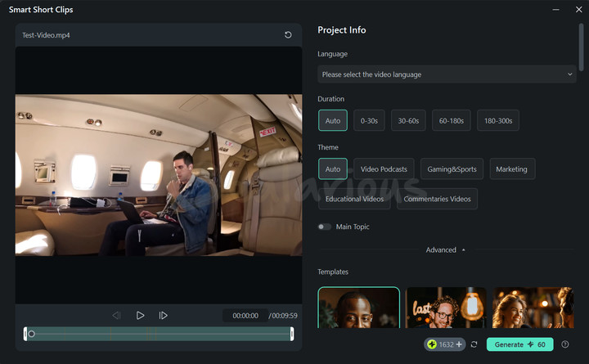Play the video preview
This screenshot has width=589, height=364.
(x=140, y=316)
